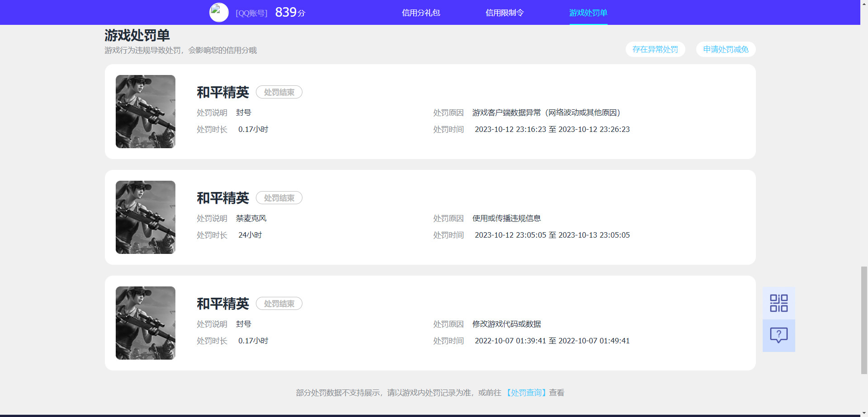Click 处罚结束 badge on the 修改游戏代码 penalty card
The height and width of the screenshot is (417, 868).
pos(279,304)
